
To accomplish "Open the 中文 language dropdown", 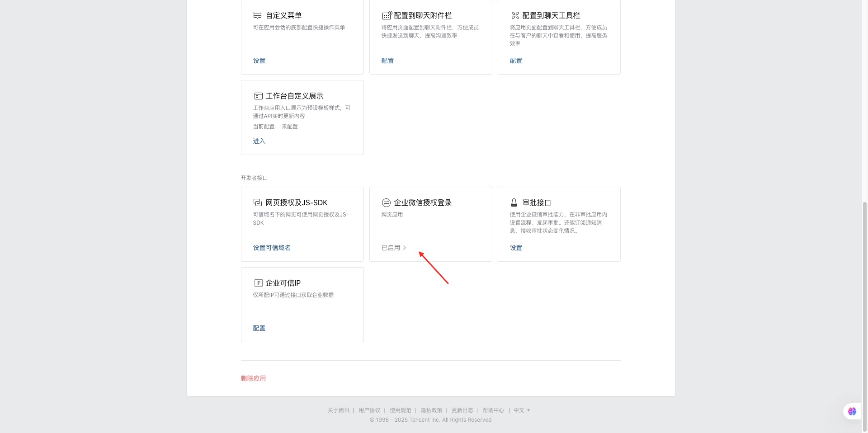I will coord(522,410).
